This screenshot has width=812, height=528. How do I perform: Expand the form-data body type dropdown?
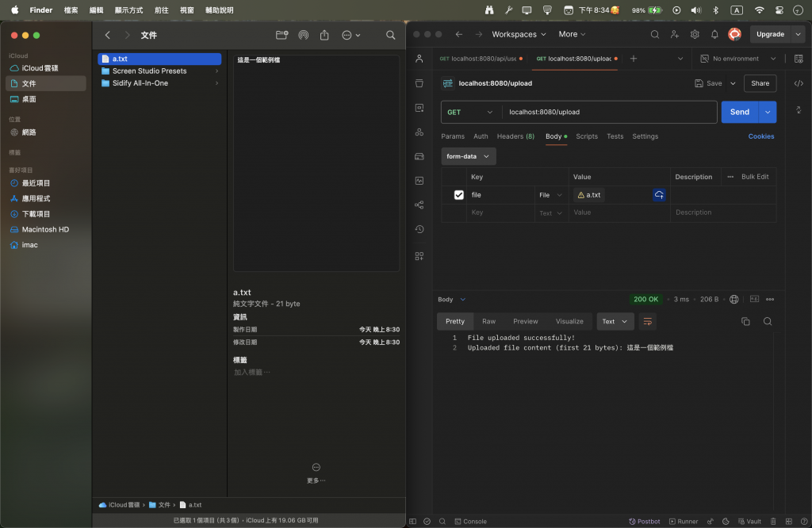pos(468,156)
